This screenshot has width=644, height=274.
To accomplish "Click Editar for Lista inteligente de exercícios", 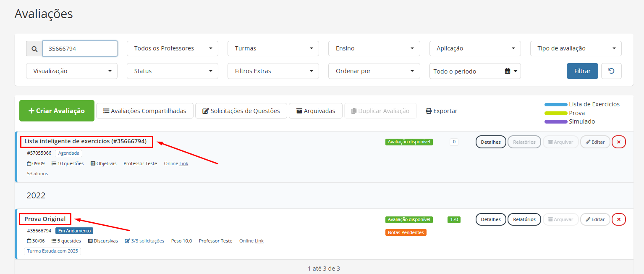I will coord(595,142).
